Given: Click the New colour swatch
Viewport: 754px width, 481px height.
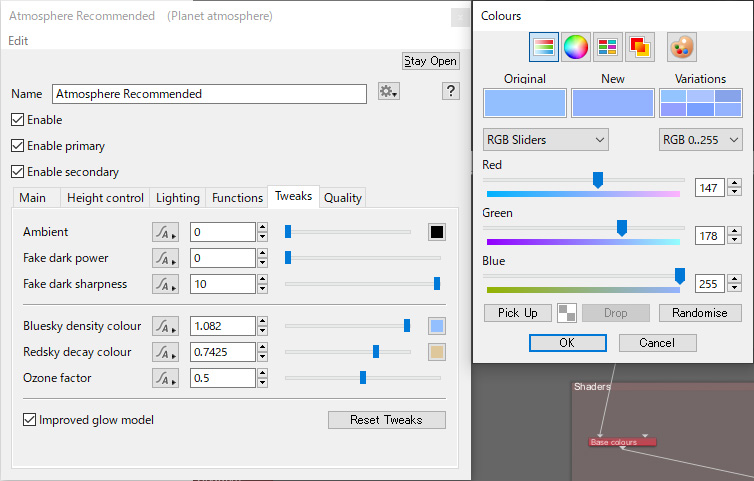Looking at the screenshot, I should coord(613,103).
